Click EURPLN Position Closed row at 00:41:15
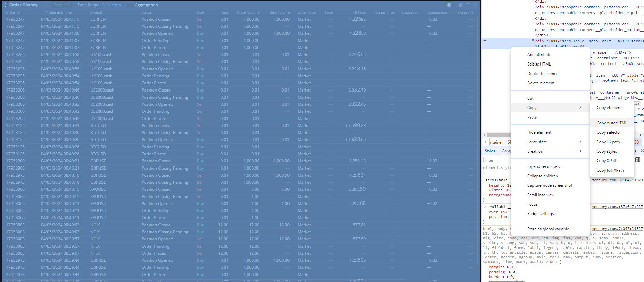 (x=240, y=19)
